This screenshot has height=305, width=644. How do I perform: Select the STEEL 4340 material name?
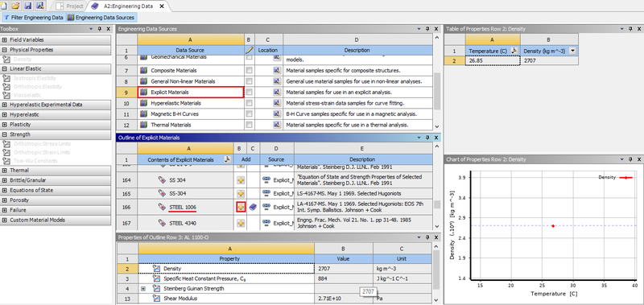coord(183,223)
